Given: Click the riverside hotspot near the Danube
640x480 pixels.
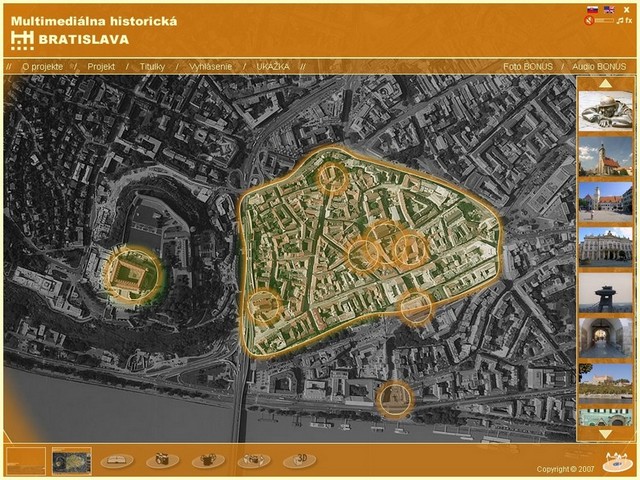Looking at the screenshot, I should (x=395, y=398).
